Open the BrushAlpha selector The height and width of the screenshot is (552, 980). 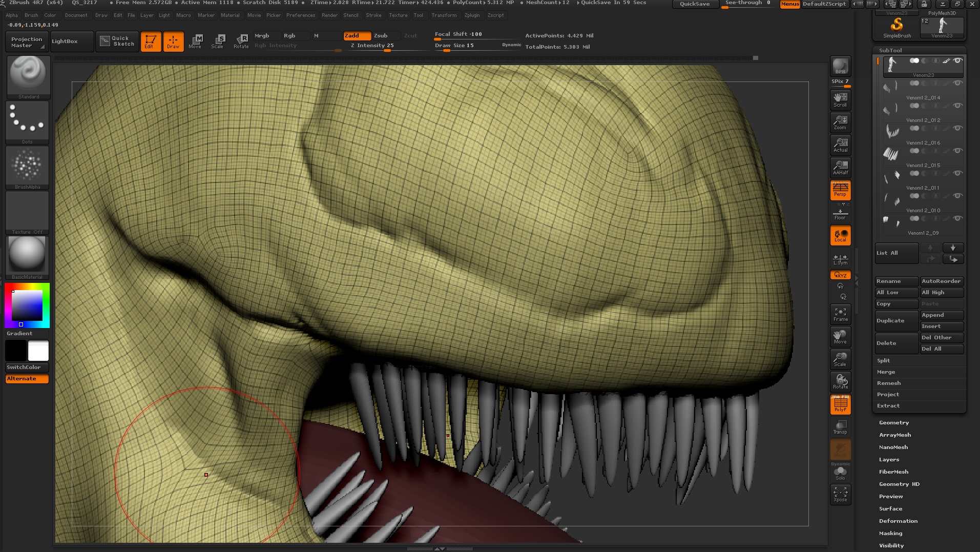28,168
